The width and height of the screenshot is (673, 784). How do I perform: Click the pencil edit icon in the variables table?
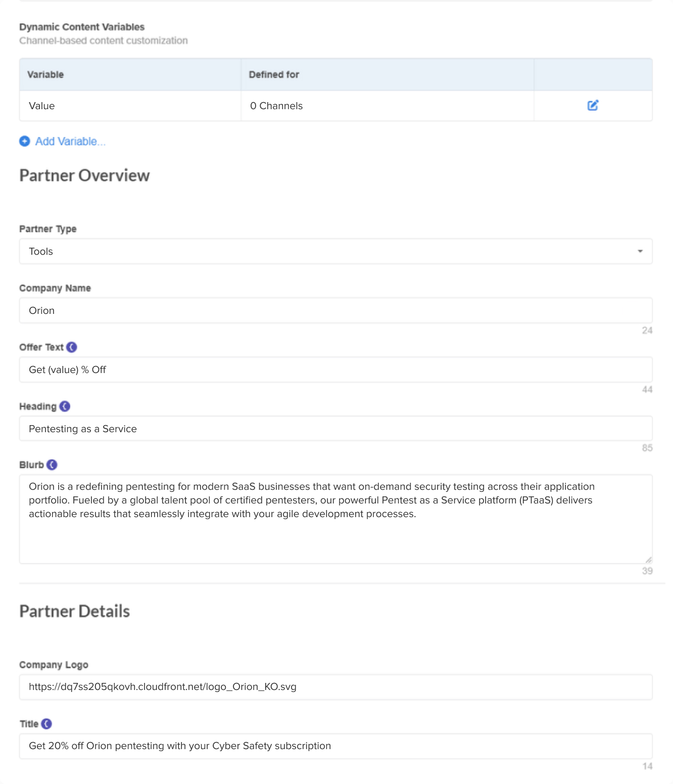click(593, 106)
